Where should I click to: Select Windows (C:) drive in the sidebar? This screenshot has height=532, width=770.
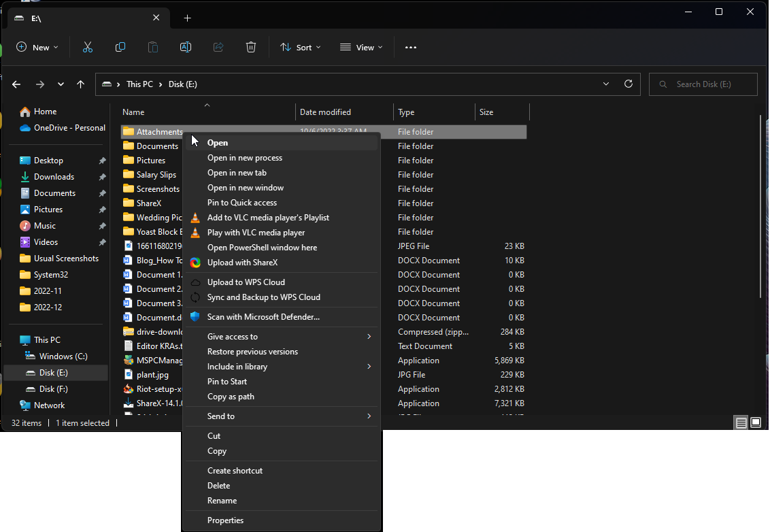pyautogui.click(x=56, y=356)
